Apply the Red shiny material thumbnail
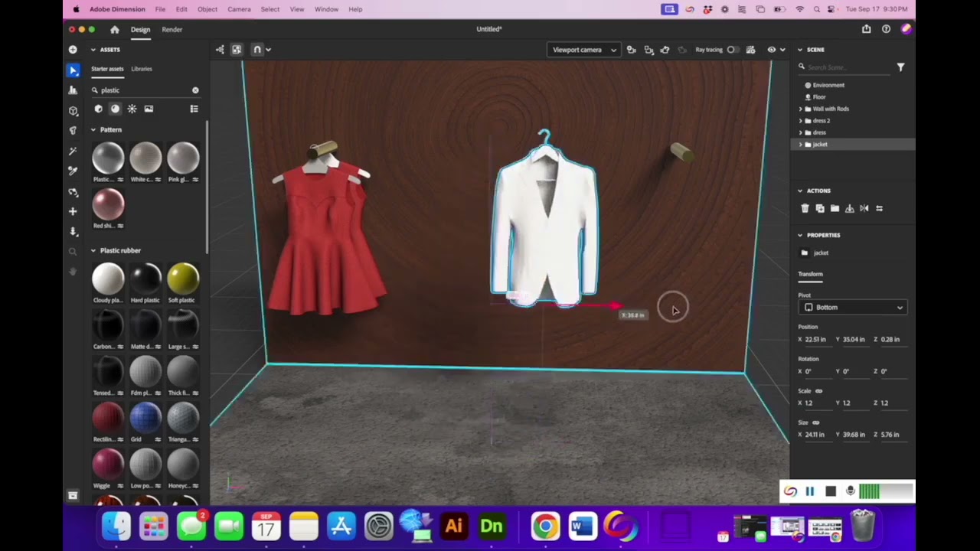The height and width of the screenshot is (551, 980). 108,204
